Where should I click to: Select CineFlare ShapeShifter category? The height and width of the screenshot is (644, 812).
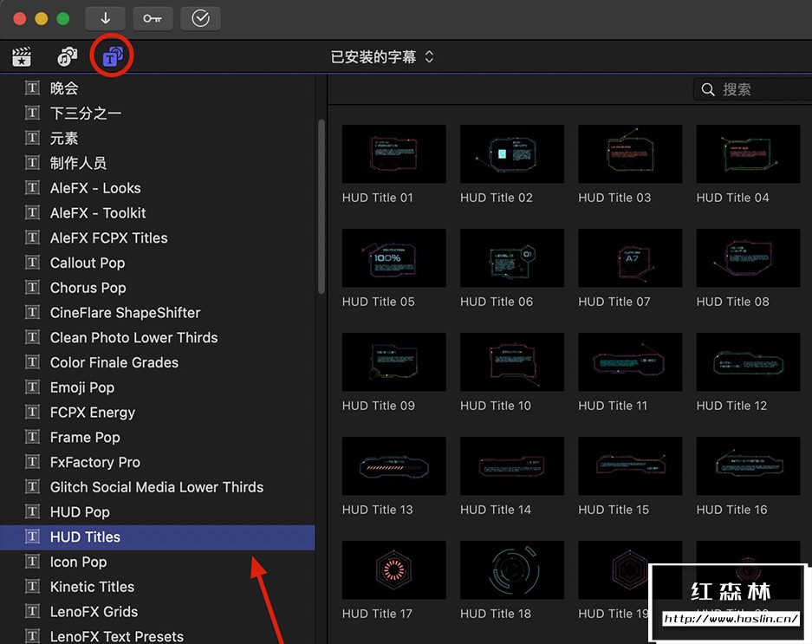point(158,312)
